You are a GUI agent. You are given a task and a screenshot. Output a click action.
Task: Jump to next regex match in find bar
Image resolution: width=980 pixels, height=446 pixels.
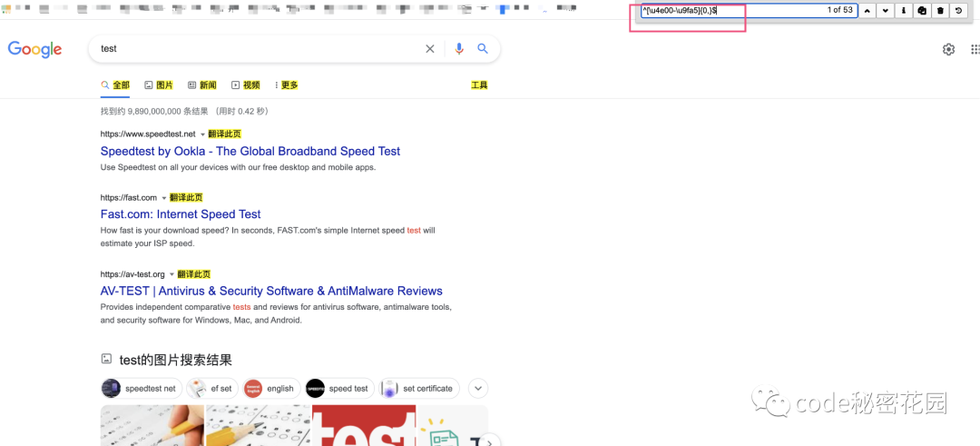pos(885,11)
